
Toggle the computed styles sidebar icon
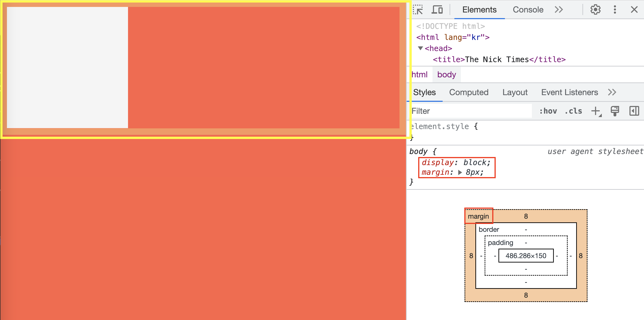coord(634,111)
